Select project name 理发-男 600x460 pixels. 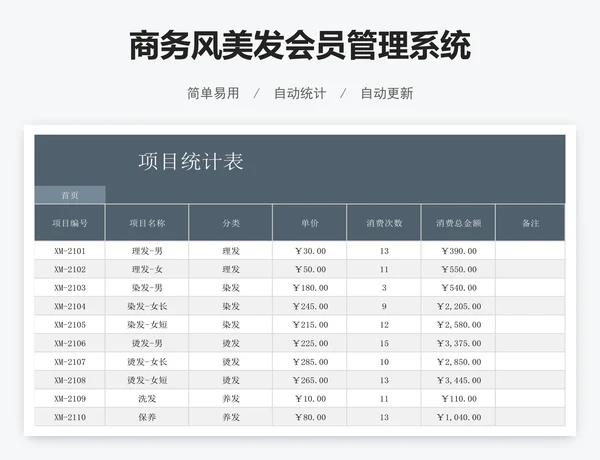(x=147, y=251)
